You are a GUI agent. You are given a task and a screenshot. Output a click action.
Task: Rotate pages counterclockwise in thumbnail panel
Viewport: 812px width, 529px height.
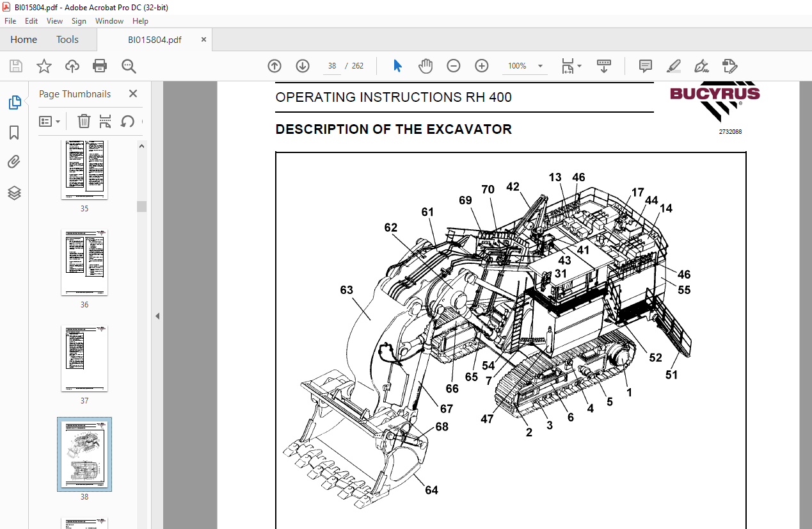coord(127,121)
